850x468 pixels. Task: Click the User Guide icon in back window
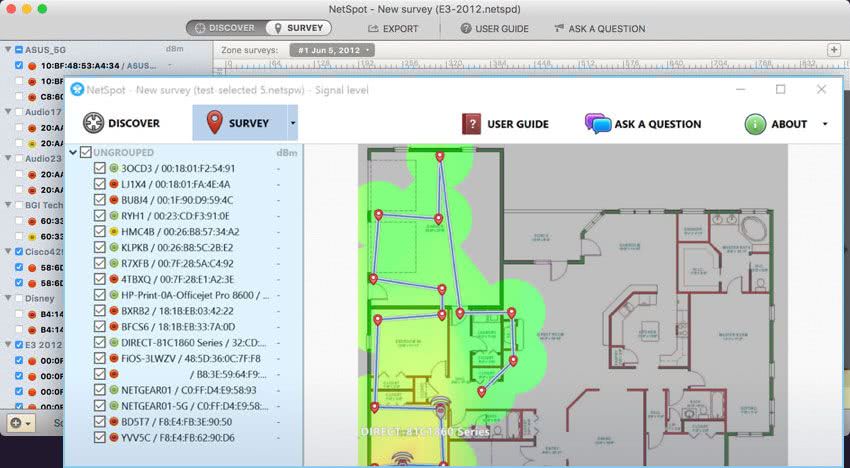(466, 29)
